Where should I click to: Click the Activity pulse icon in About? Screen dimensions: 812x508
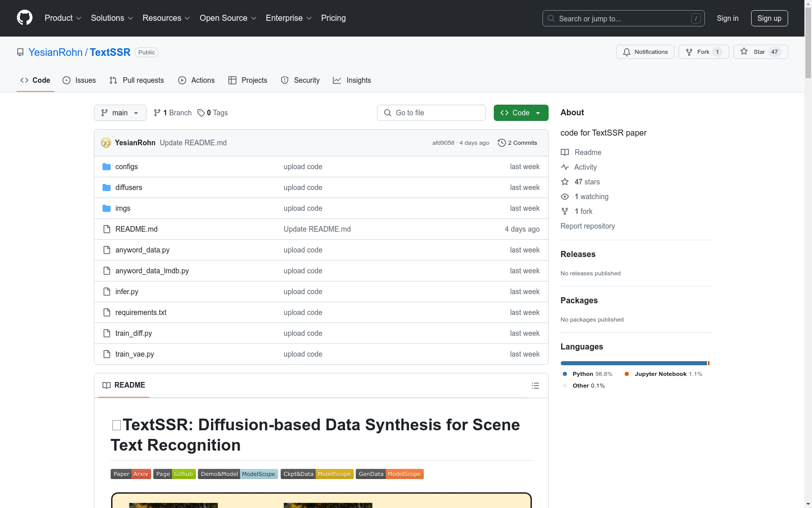(565, 167)
